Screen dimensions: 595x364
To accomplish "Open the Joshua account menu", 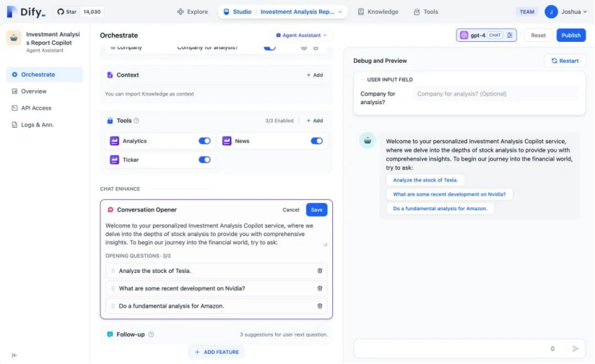I will [x=565, y=12].
